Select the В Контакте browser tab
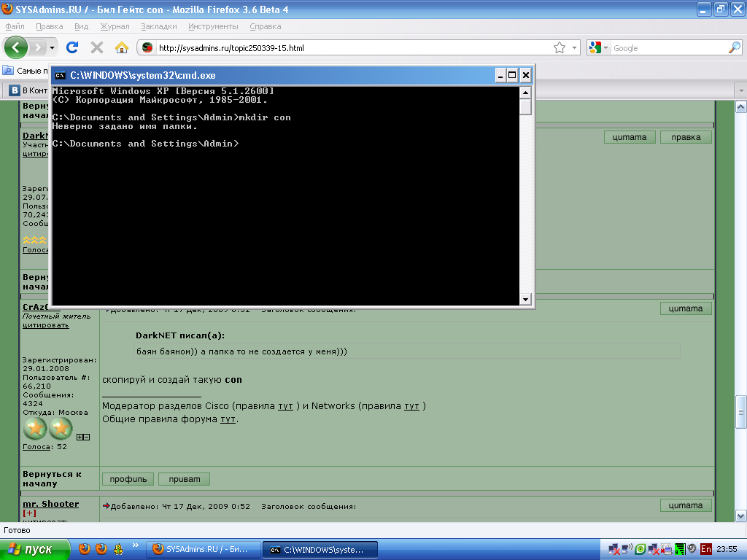747x560 pixels. click(x=28, y=90)
